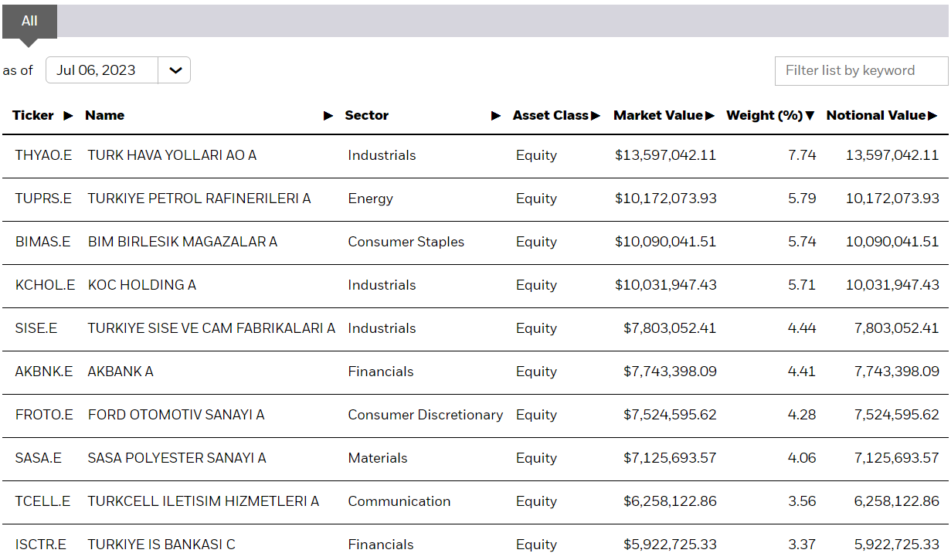Click TURKIYE SISE VE CAM FABRIKALARI A
Image resolution: width=951 pixels, height=560 pixels.
pyautogui.click(x=212, y=328)
